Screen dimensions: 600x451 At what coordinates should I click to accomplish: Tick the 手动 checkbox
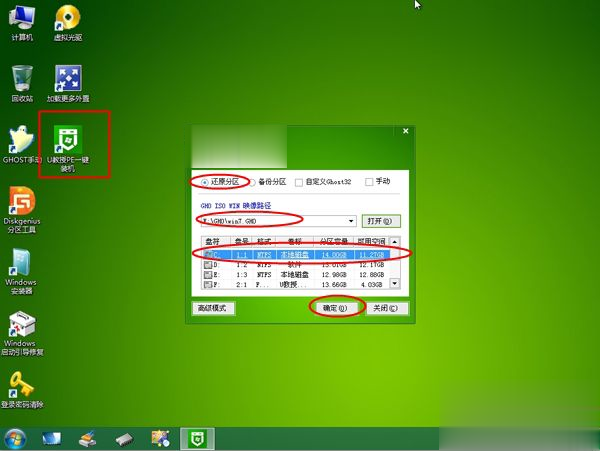click(x=370, y=182)
